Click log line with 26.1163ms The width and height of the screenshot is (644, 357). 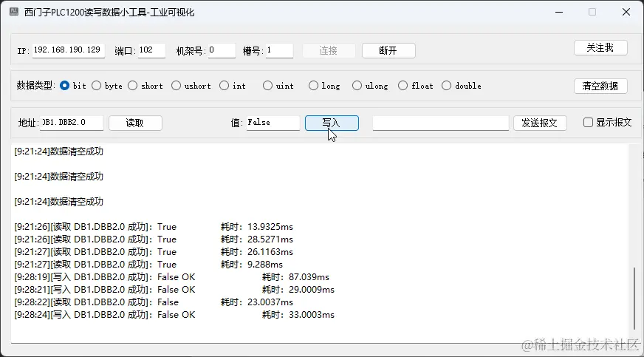click(x=154, y=252)
